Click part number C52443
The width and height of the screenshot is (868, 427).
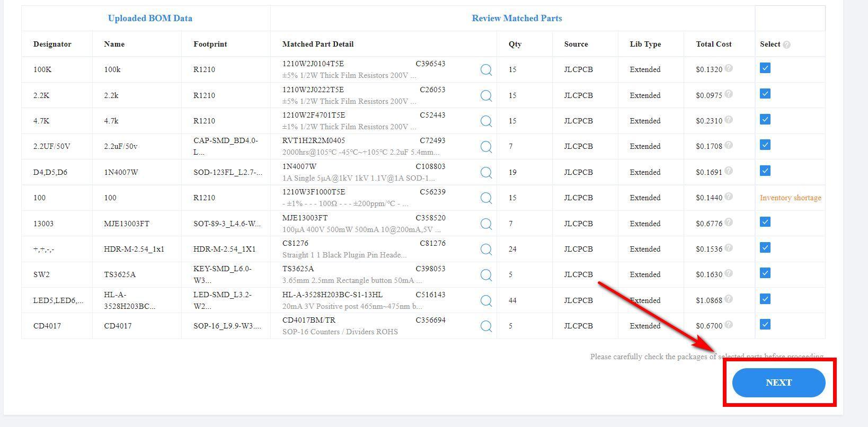click(432, 115)
